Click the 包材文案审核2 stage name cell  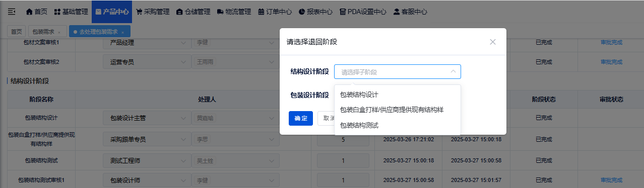pos(41,62)
